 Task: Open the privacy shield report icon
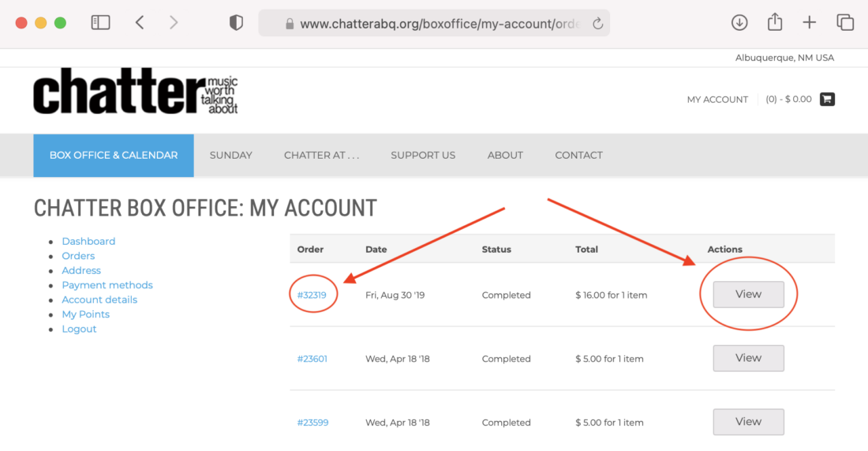pos(237,23)
